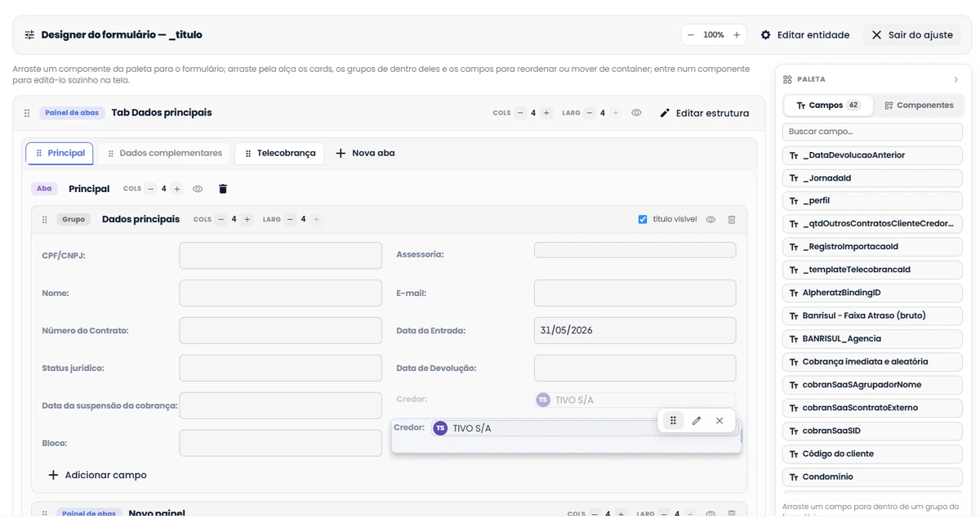Pick the BANRISUL_Agencia field from the palette
This screenshot has width=980, height=519.
[872, 338]
